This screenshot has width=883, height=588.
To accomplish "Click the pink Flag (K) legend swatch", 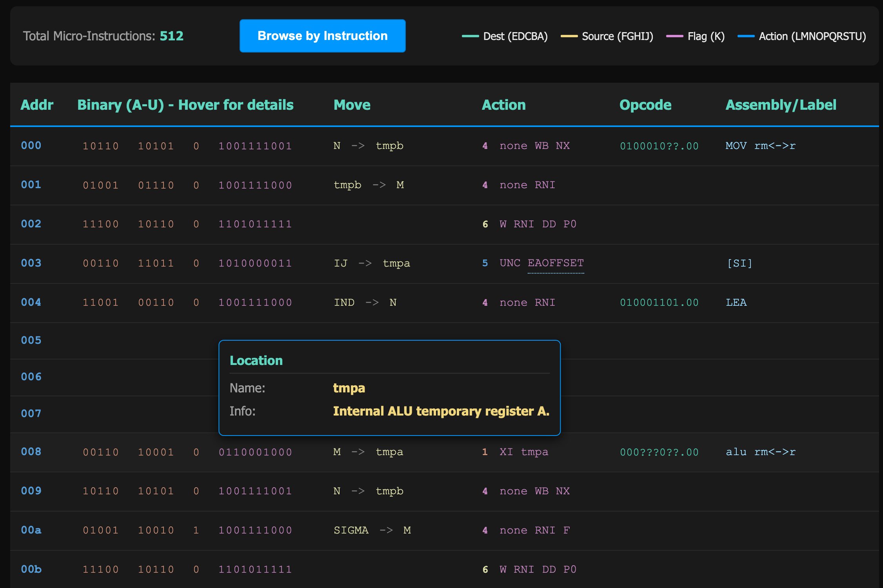I will [674, 36].
